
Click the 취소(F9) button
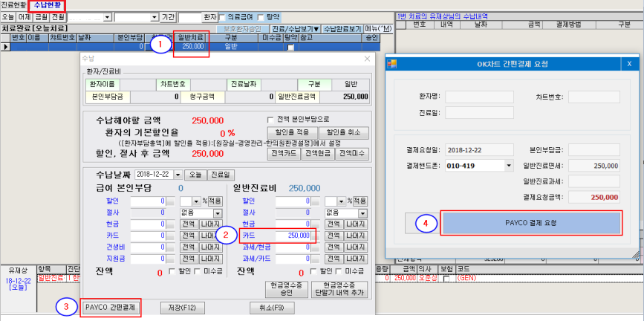pos(273,307)
